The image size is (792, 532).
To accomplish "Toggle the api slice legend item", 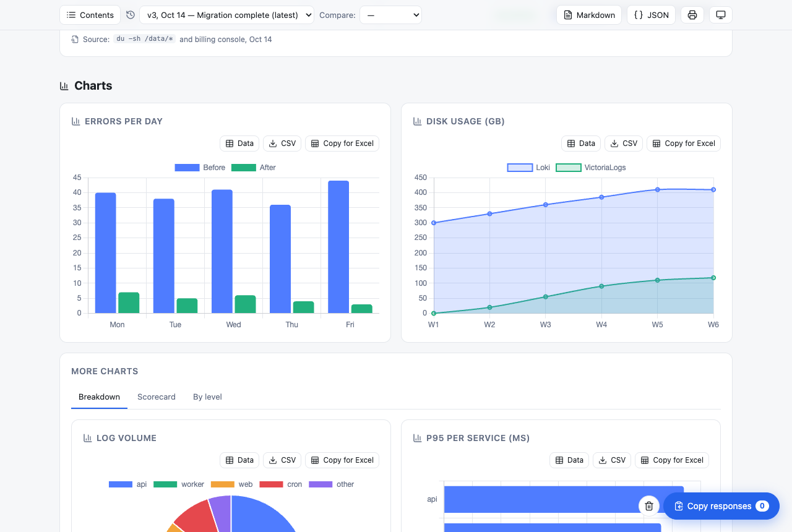I will 128,484.
